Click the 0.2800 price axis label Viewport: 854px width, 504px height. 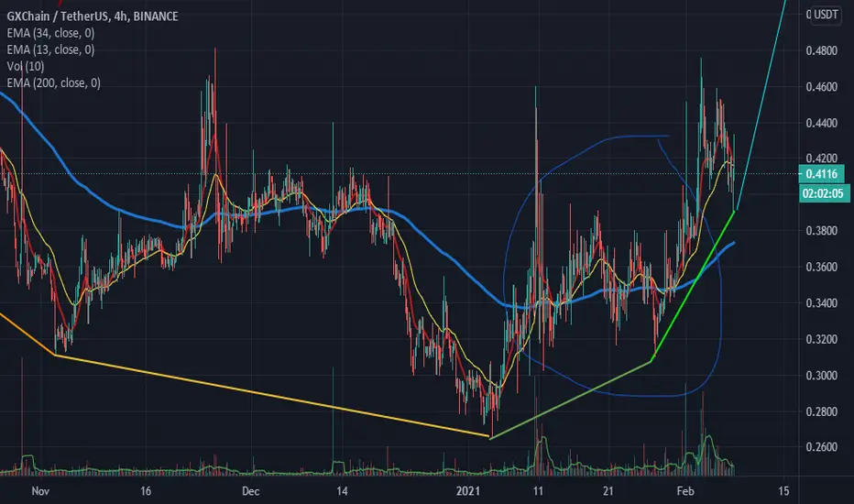[x=821, y=411]
